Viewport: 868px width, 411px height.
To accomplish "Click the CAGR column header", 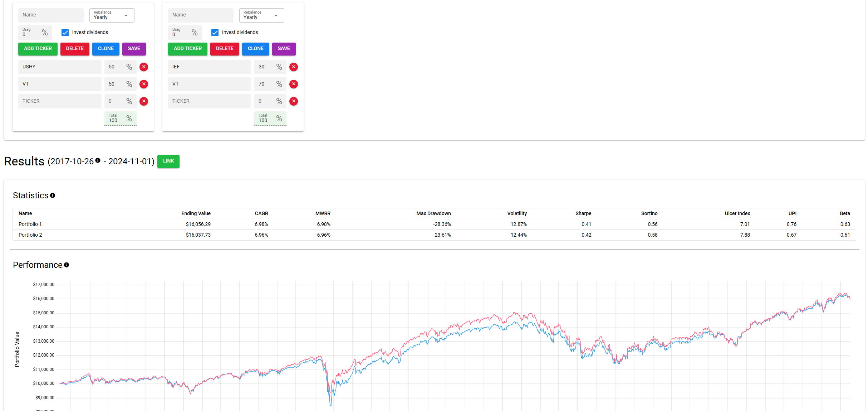I will point(261,214).
